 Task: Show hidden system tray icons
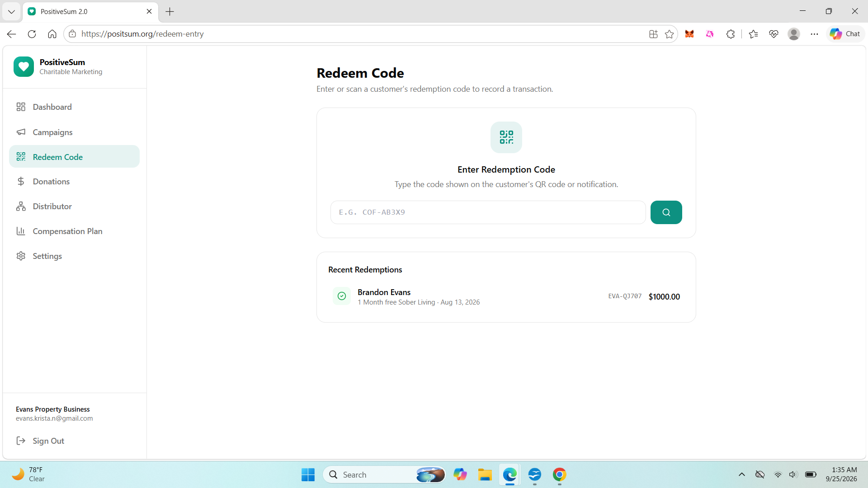point(741,474)
